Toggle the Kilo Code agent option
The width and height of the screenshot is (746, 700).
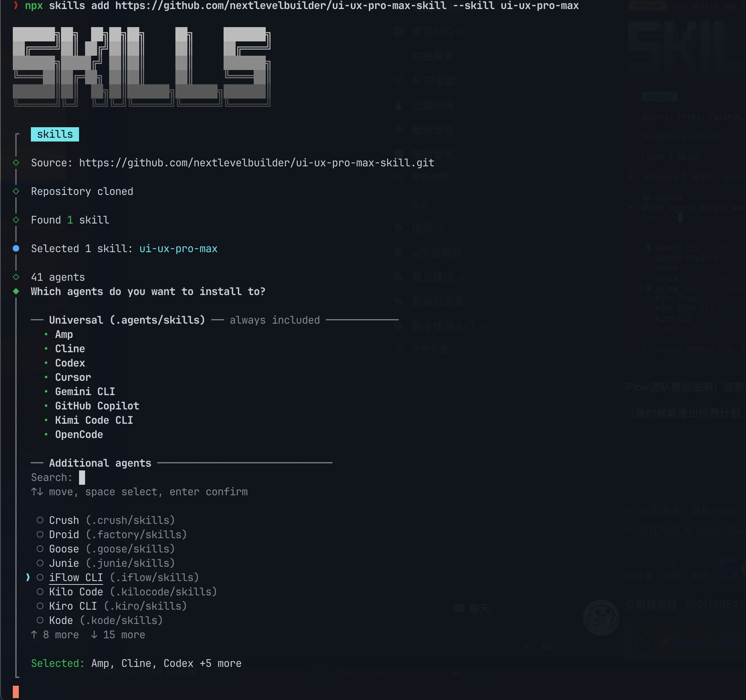pos(40,592)
